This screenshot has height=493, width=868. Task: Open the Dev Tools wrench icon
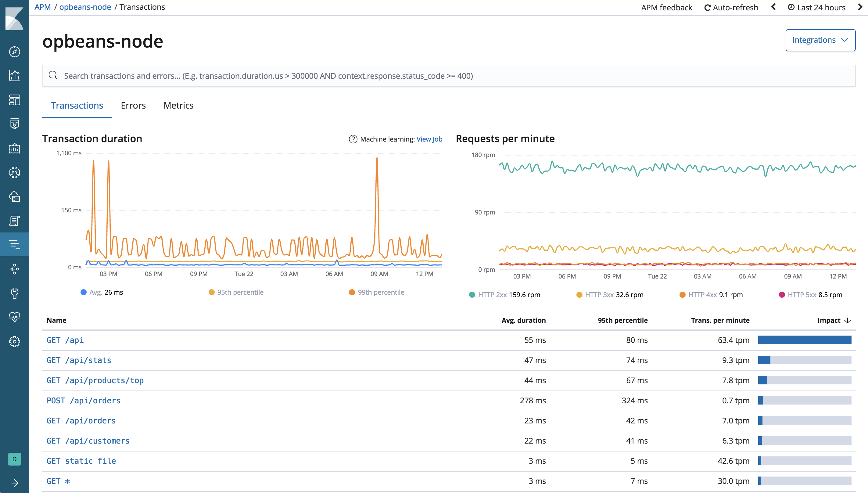(x=15, y=293)
